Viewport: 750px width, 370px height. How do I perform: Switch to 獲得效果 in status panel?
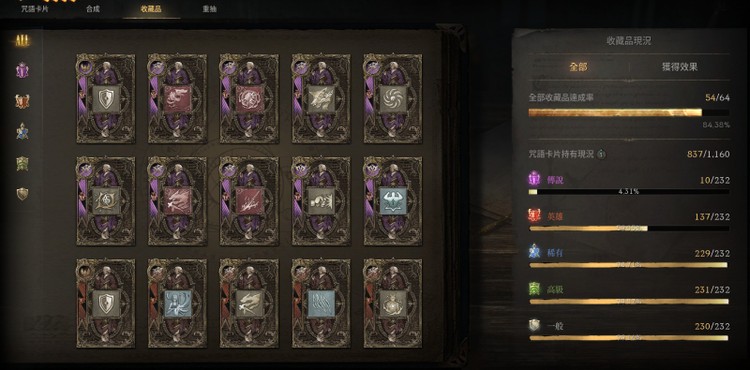[680, 67]
